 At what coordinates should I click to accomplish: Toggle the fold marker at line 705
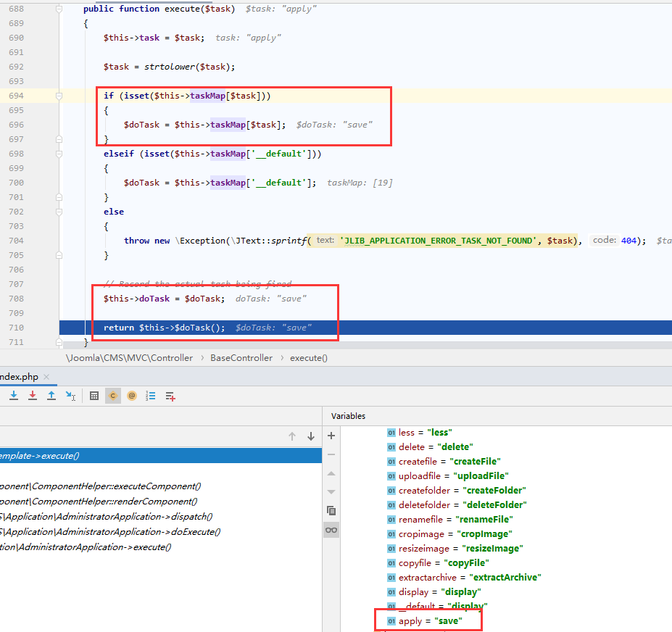pyautogui.click(x=59, y=255)
